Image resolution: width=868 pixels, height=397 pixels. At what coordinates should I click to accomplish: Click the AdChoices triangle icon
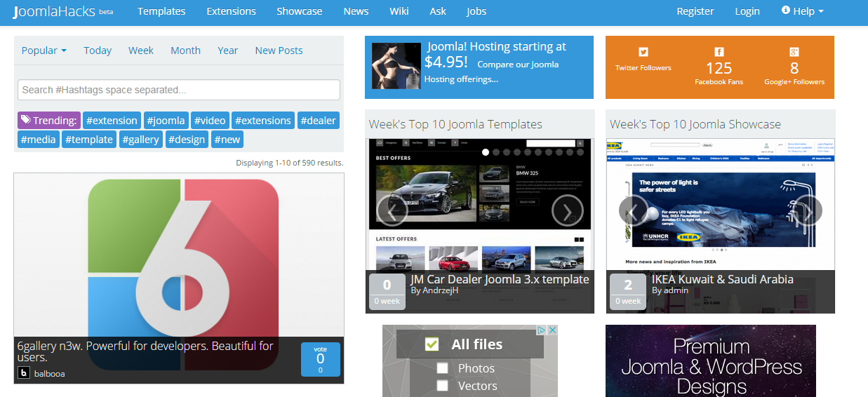(542, 330)
